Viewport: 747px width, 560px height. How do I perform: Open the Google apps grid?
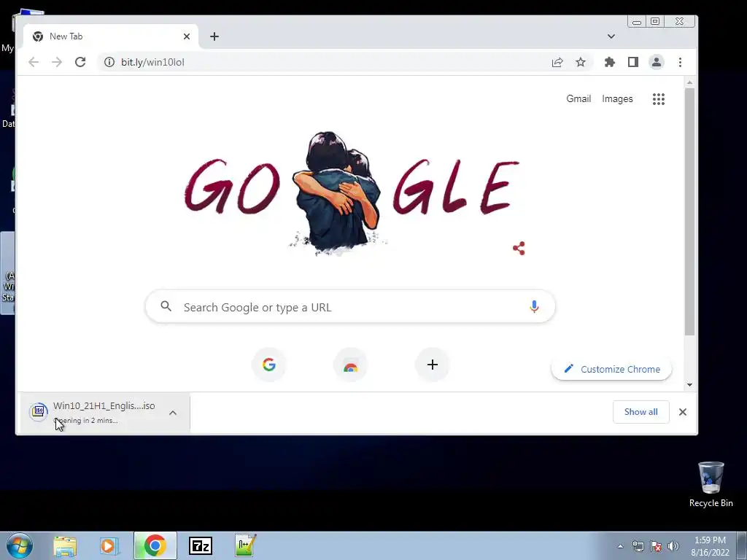(x=659, y=99)
